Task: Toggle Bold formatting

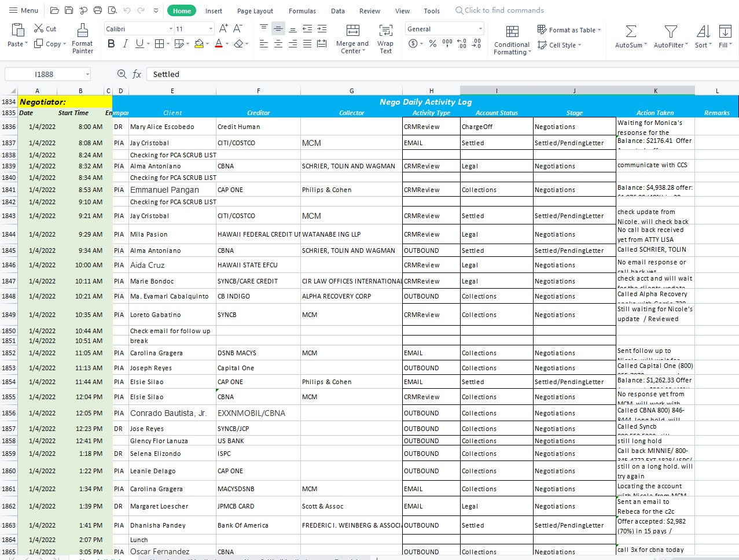Action: point(111,43)
